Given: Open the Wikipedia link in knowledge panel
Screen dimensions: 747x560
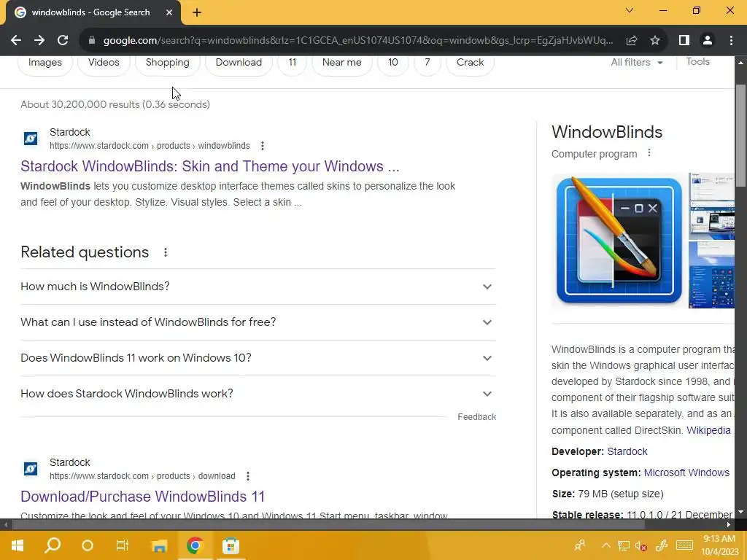Looking at the screenshot, I should 708,430.
